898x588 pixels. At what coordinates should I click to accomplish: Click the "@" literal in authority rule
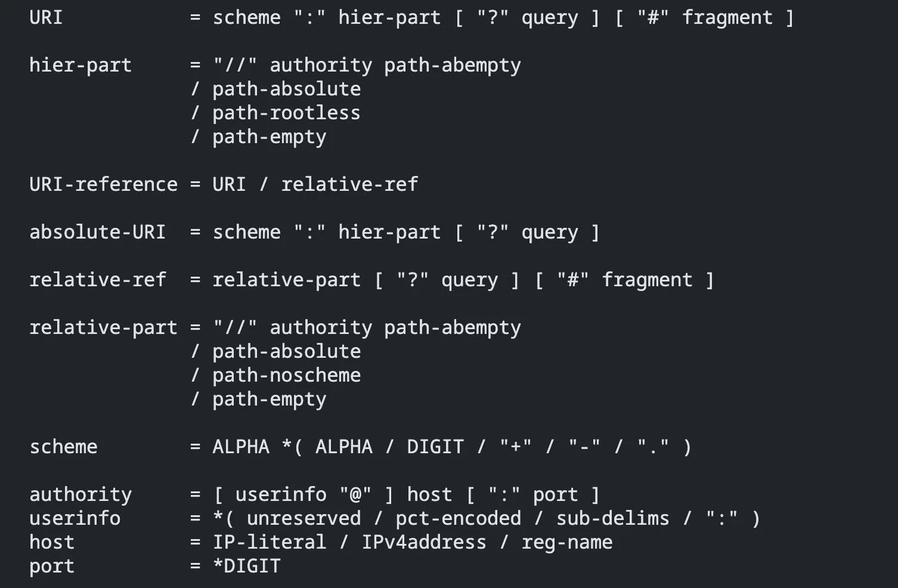(355, 494)
